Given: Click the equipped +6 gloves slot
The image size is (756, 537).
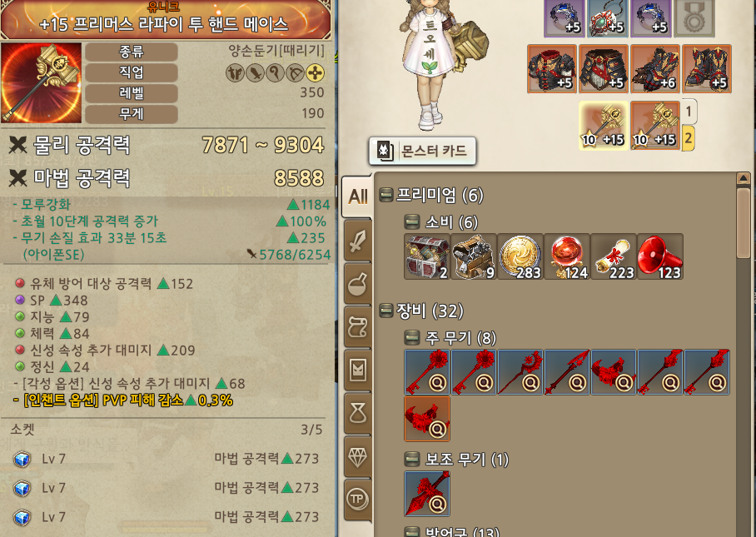Looking at the screenshot, I should pyautogui.click(x=654, y=69).
